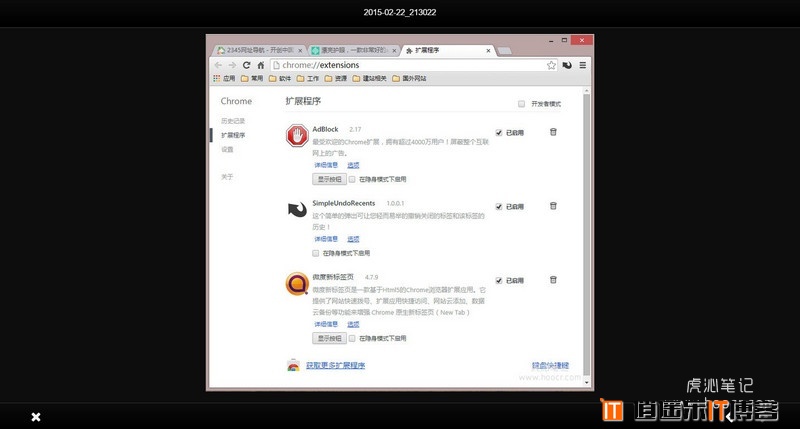Screen dimensions: 800x429
Task: Click the SimpleUndoRecents arrow logo
Action: click(x=297, y=209)
